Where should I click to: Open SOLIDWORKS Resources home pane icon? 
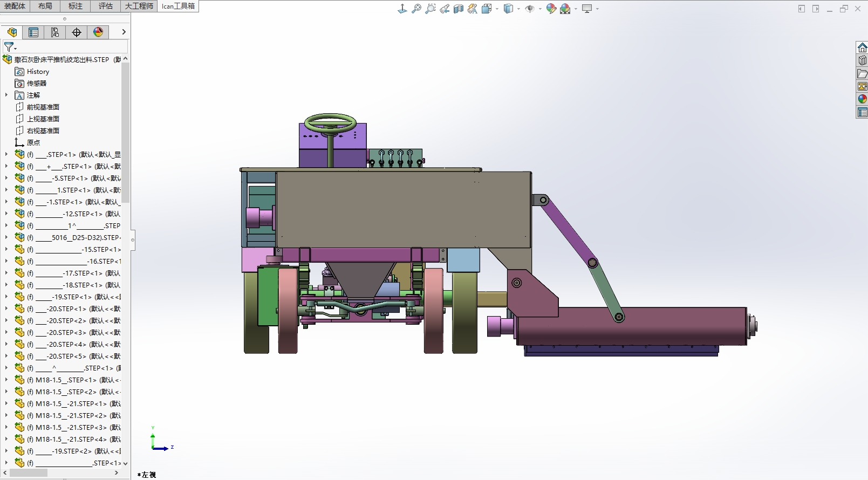862,47
